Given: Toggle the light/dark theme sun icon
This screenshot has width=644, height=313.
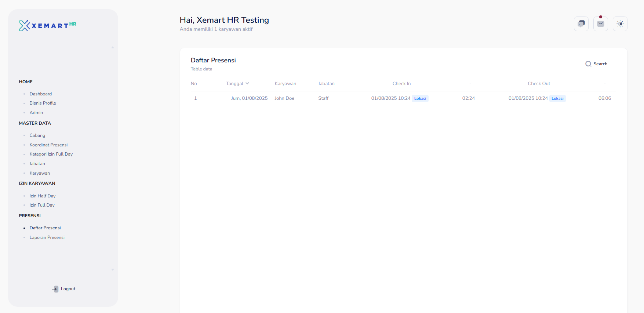Looking at the screenshot, I should click(x=620, y=24).
